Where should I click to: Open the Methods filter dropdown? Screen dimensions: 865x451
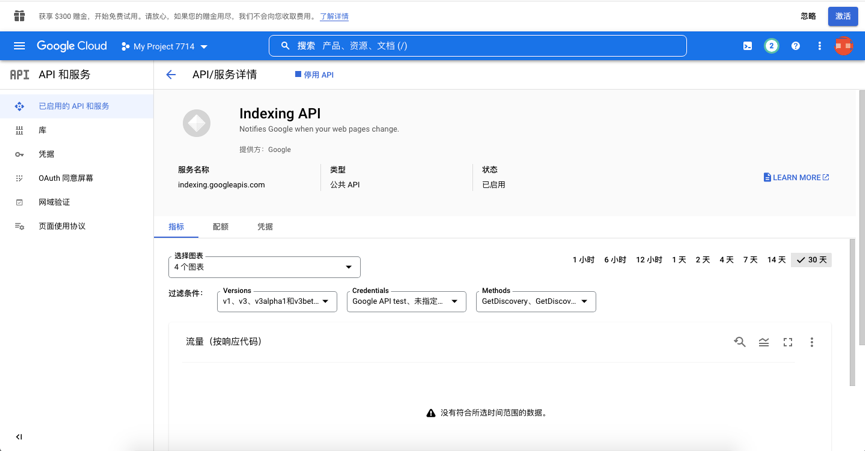pos(536,302)
